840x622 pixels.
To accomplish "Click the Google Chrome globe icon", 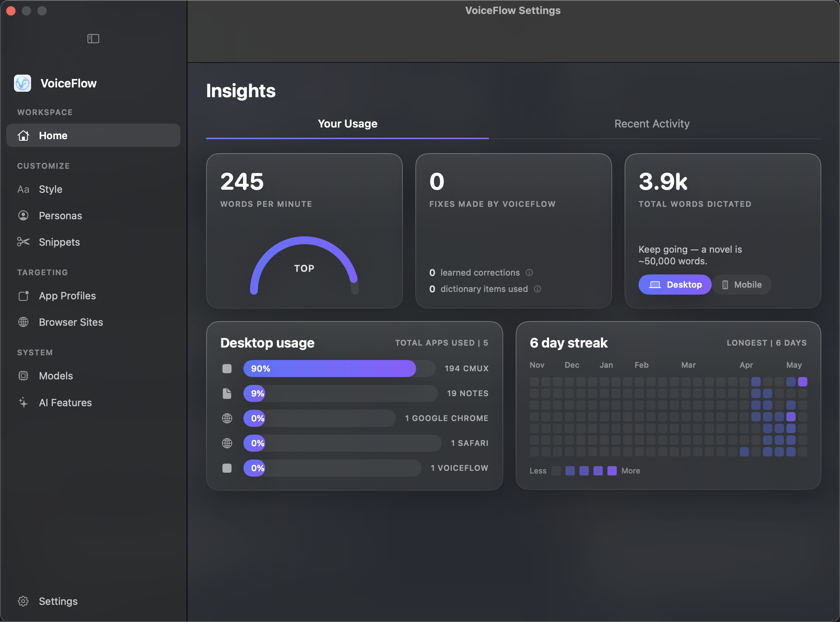I will [227, 418].
